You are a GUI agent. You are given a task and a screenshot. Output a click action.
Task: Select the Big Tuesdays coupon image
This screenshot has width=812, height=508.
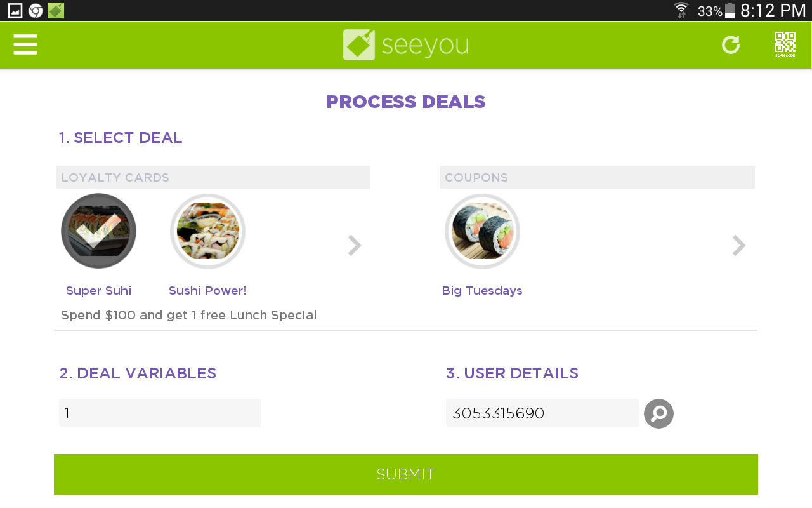tap(482, 231)
